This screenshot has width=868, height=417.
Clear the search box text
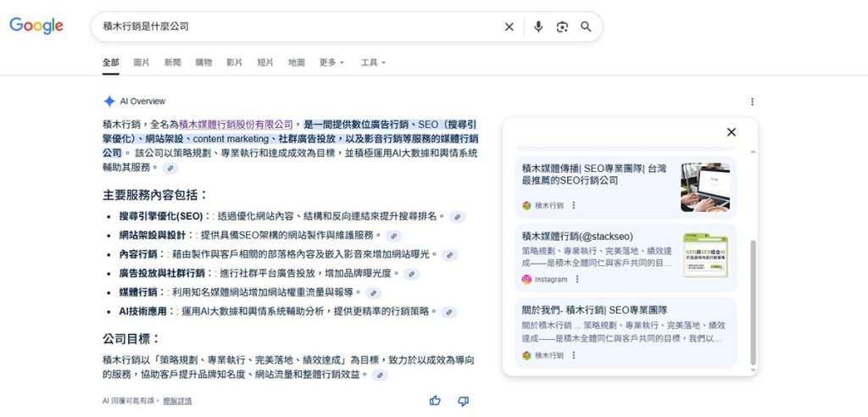click(509, 27)
